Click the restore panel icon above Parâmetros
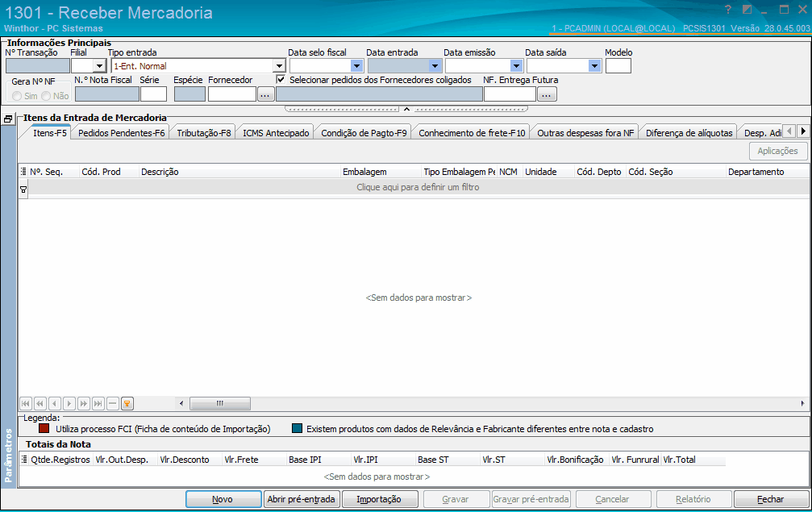Viewport: 812px width, 512px height. [8, 119]
